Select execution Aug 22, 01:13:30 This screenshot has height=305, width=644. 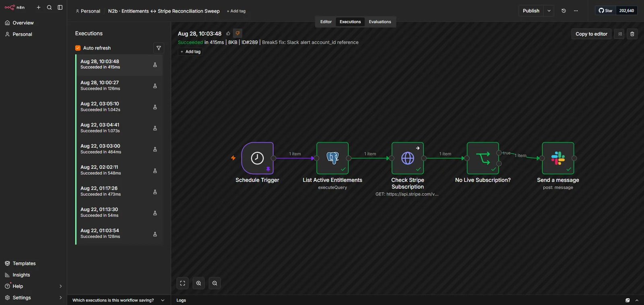point(119,213)
